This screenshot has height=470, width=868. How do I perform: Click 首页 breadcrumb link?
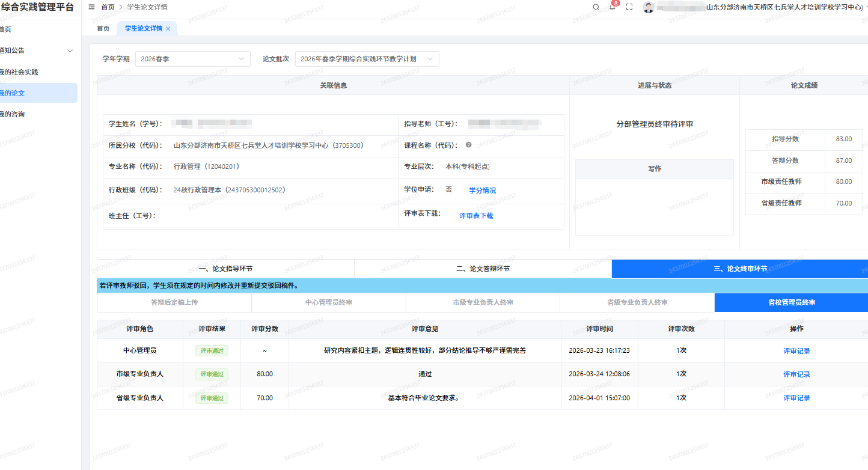pos(108,7)
